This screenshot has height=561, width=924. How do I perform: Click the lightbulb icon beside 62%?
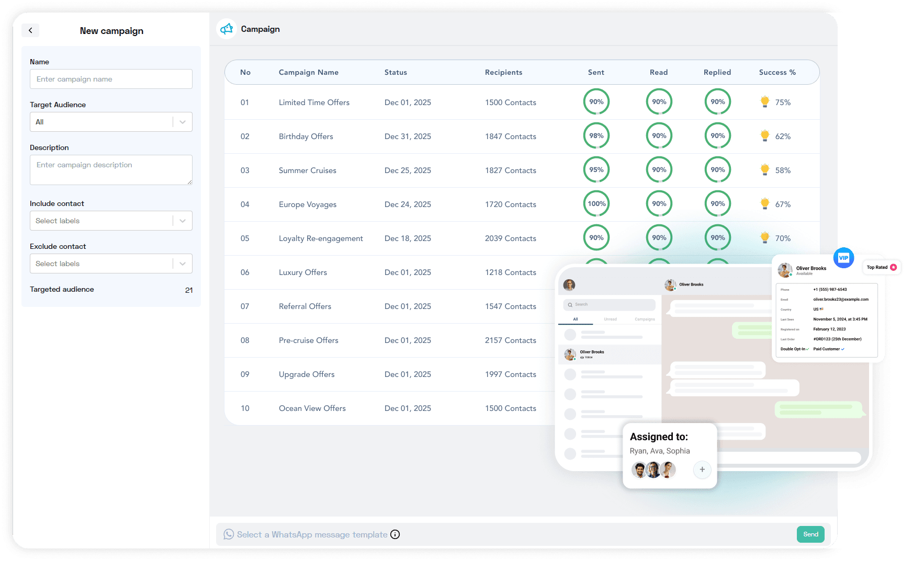(765, 135)
